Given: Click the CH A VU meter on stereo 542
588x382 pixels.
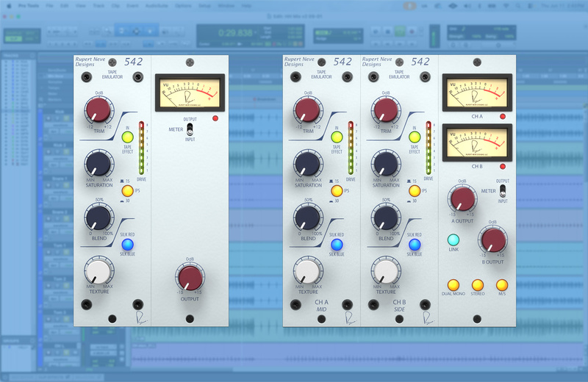Looking at the screenshot, I should click(477, 93).
